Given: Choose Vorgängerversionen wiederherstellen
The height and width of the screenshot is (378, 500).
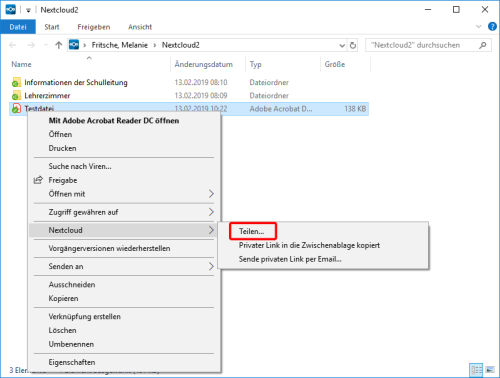Looking at the screenshot, I should (x=109, y=248).
